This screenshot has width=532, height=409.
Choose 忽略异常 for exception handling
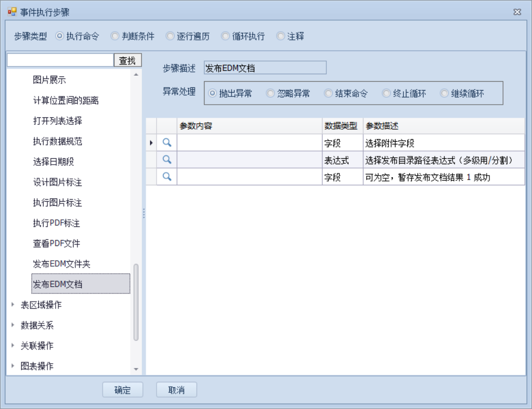tap(270, 93)
